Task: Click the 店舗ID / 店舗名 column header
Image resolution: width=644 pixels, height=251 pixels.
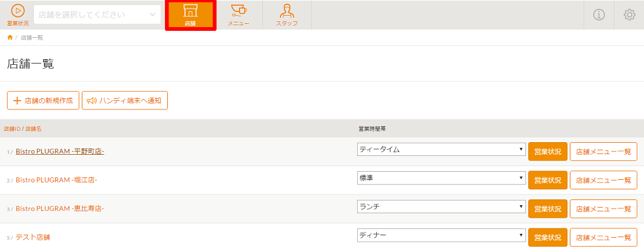Action: tap(23, 129)
